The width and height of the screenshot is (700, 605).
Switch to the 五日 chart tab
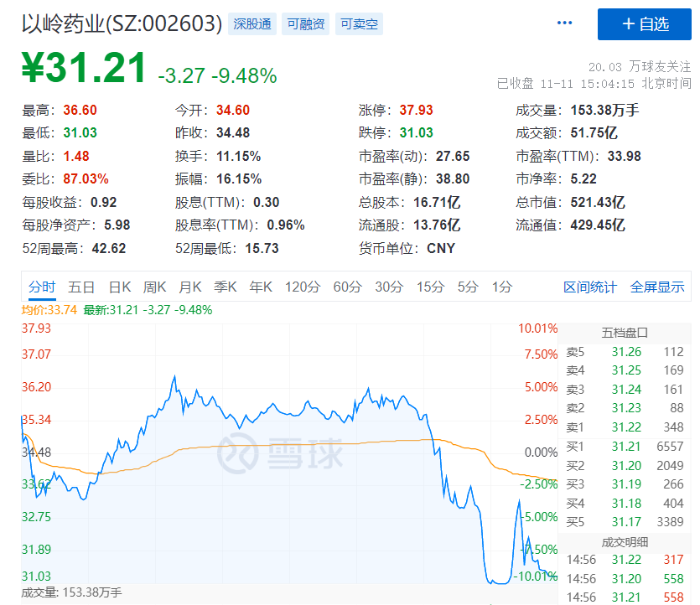point(81,287)
